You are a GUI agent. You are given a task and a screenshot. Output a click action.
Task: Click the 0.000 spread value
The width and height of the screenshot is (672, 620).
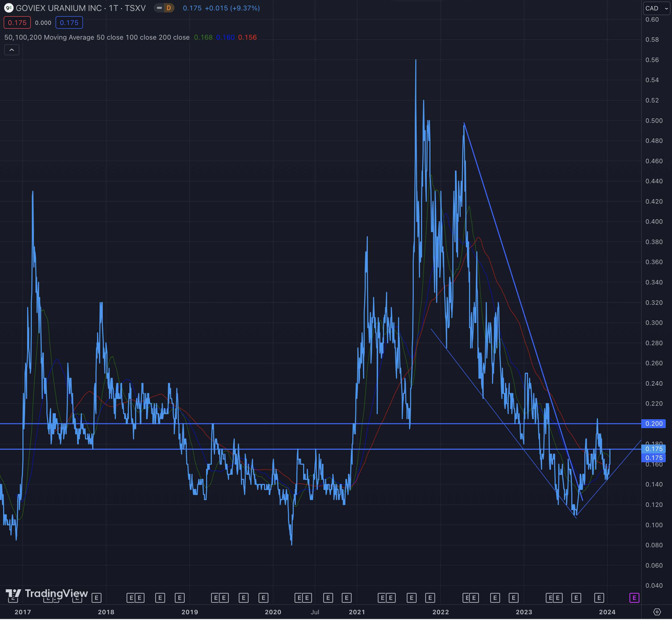tap(43, 23)
